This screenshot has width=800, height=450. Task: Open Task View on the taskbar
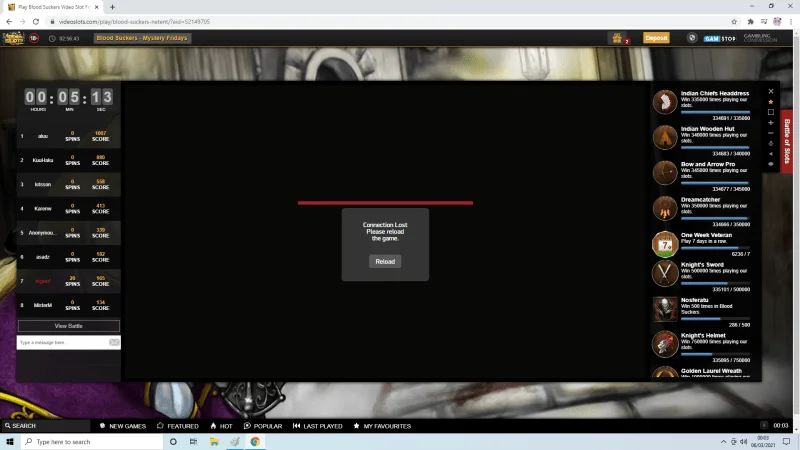193,442
